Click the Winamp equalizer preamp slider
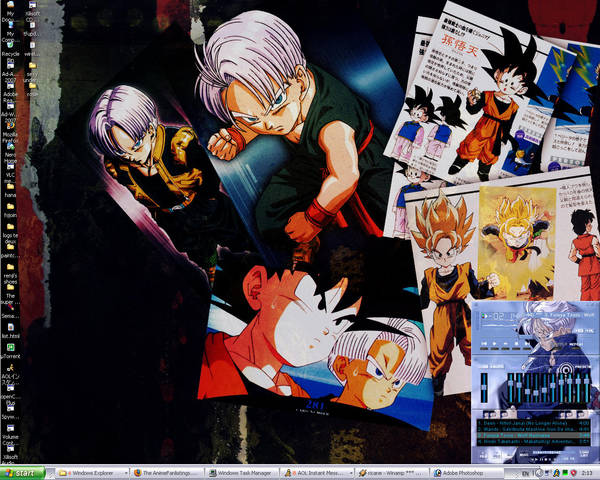Image resolution: width=600 pixels, height=480 pixels. 484,388
